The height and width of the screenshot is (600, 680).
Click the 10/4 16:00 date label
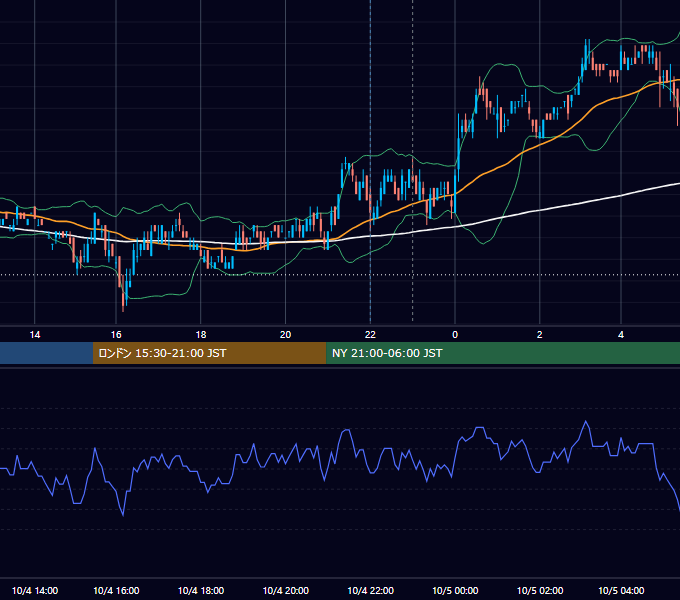point(116,590)
